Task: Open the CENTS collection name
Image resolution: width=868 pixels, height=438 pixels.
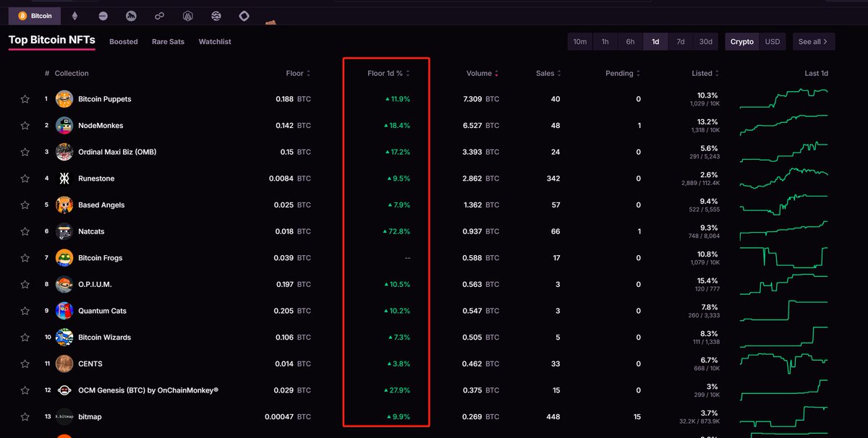Action: (90, 364)
